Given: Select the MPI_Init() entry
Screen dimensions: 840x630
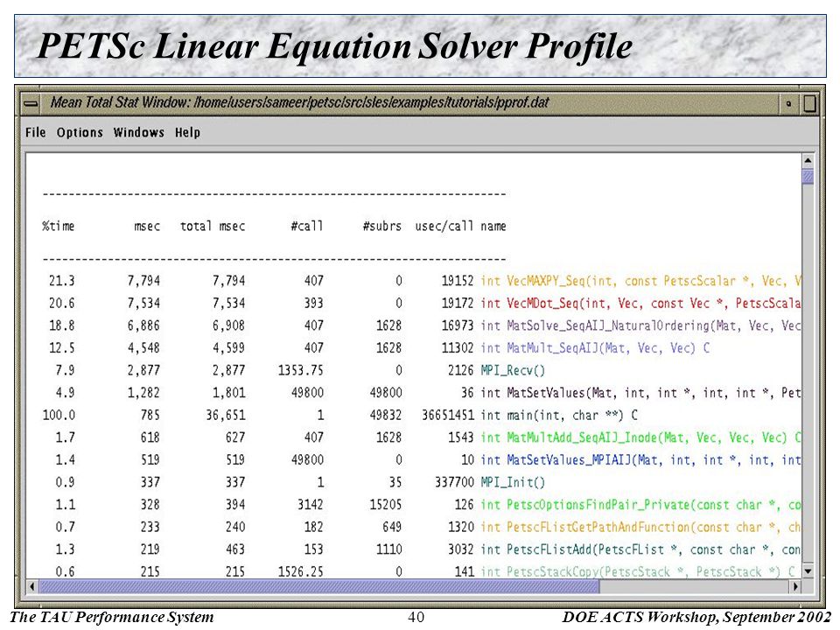Looking at the screenshot, I should (513, 483).
